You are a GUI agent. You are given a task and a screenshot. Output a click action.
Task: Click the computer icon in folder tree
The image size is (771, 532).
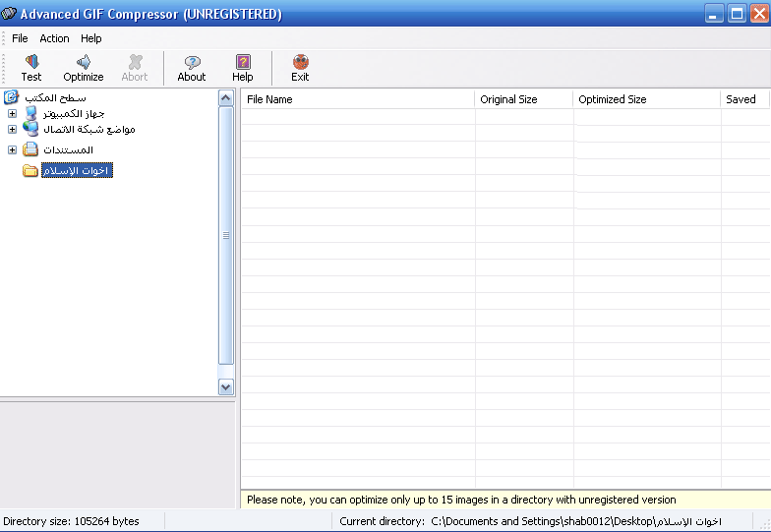(x=30, y=113)
